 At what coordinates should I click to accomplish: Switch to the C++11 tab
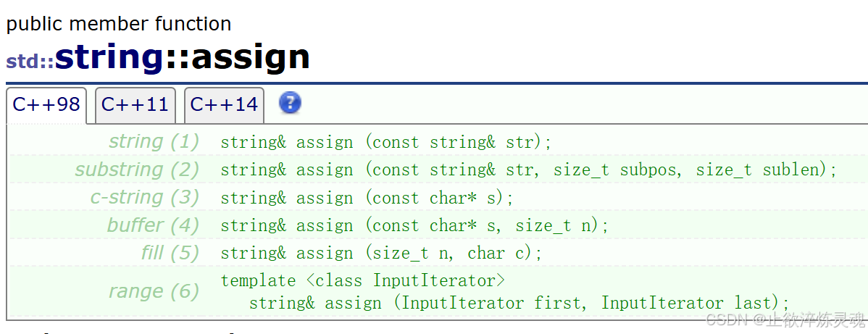135,105
